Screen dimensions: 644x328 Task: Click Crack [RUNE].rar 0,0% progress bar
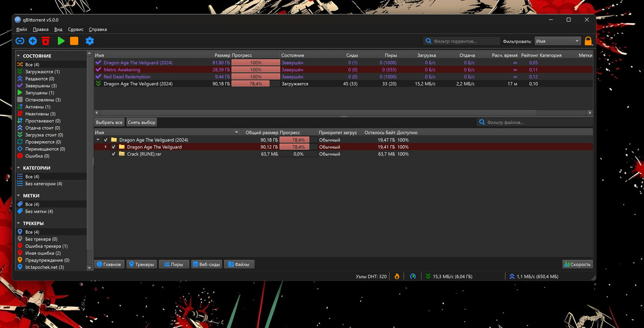click(298, 154)
